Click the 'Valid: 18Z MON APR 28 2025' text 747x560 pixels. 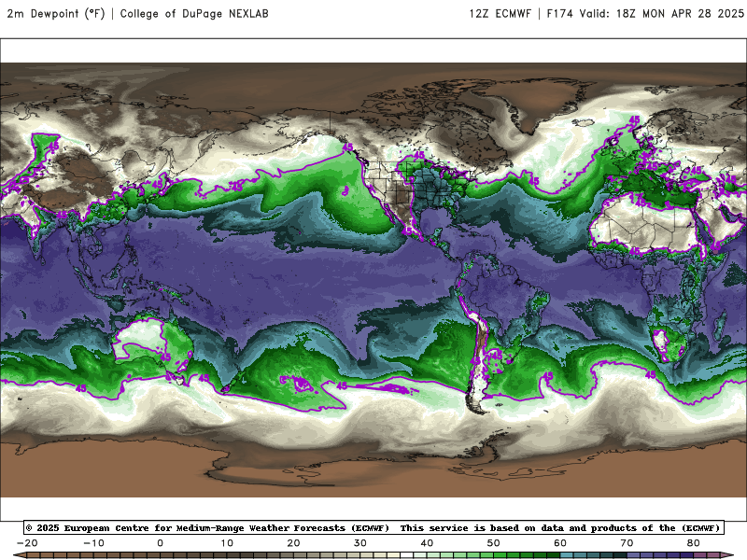coord(661,13)
